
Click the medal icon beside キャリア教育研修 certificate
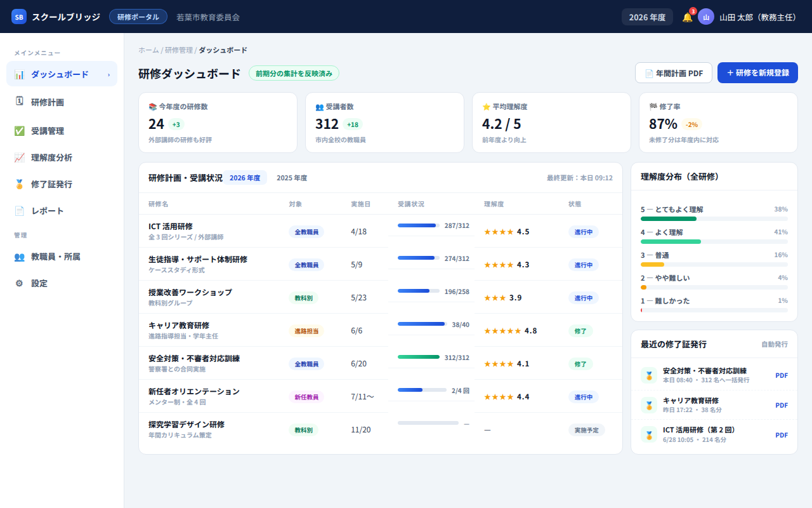point(649,405)
